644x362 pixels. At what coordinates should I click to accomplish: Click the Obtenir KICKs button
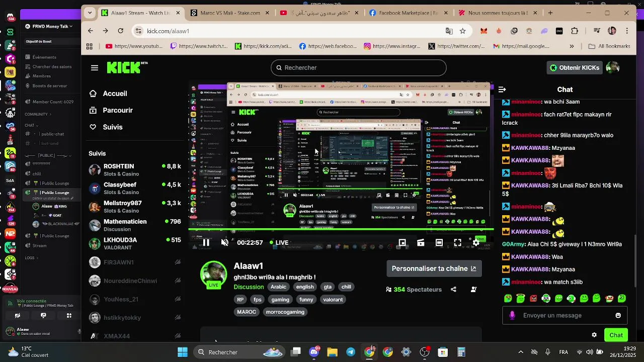574,67
